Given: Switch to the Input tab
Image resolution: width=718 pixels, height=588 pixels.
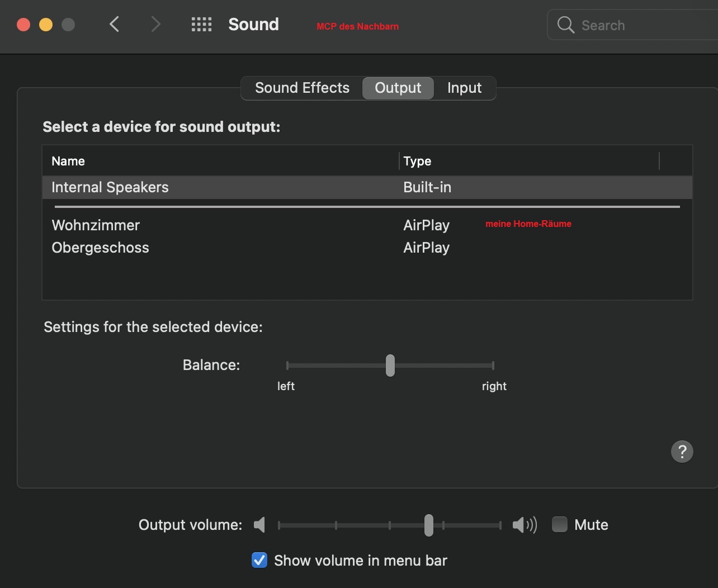Looking at the screenshot, I should [x=464, y=88].
